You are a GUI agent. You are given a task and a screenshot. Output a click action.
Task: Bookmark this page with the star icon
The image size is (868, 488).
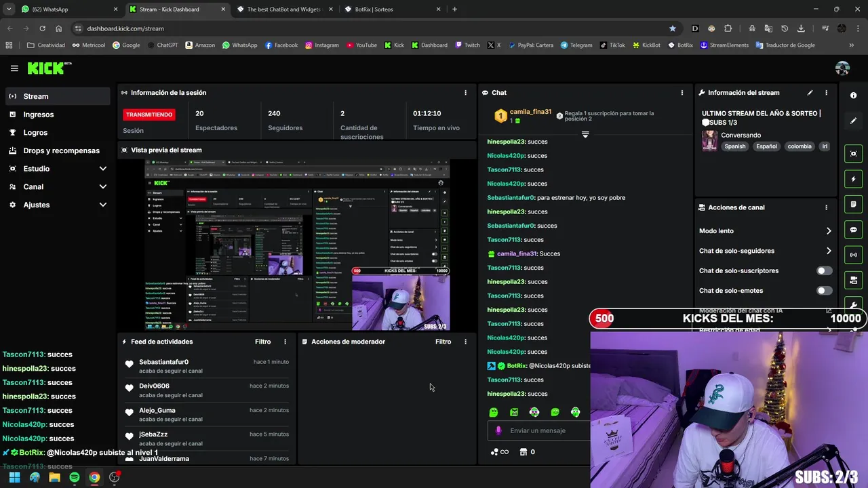tap(672, 28)
